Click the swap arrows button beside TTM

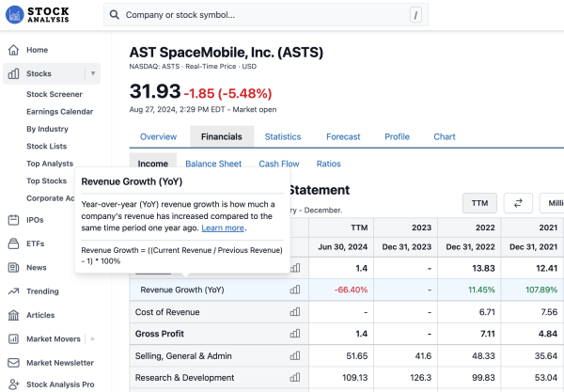[518, 203]
